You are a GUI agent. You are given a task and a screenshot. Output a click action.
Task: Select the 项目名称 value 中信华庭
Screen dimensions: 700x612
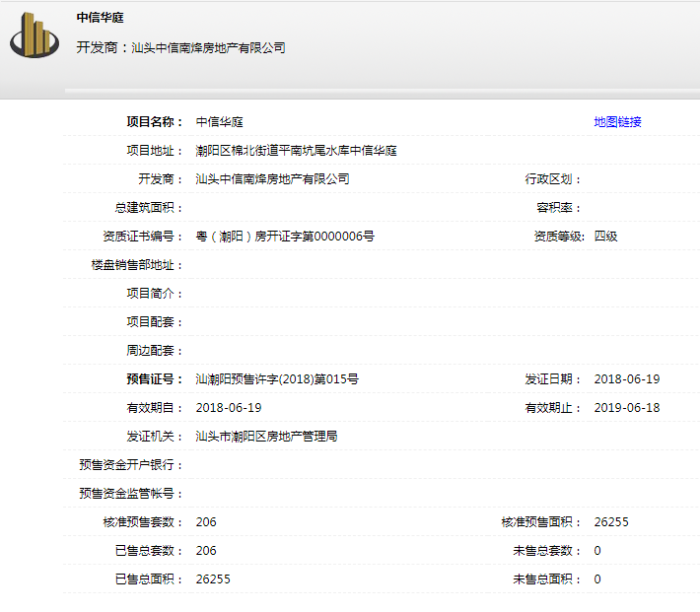click(x=219, y=122)
